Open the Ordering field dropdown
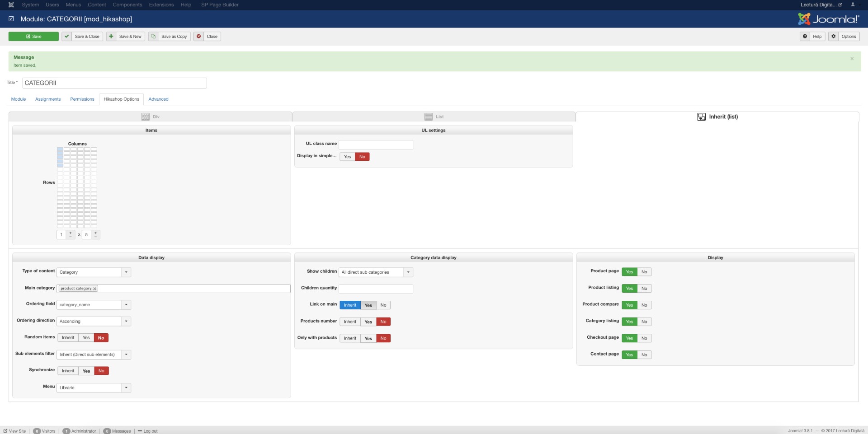Screen dimensions: 868x434 tap(94, 305)
